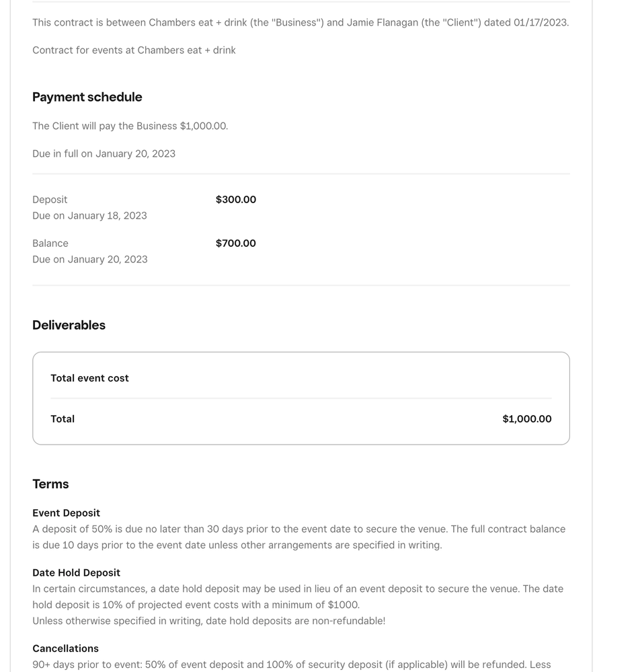Click the contract parties sentence dated 01/17/2023
The height and width of the screenshot is (672, 636).
[x=300, y=23]
